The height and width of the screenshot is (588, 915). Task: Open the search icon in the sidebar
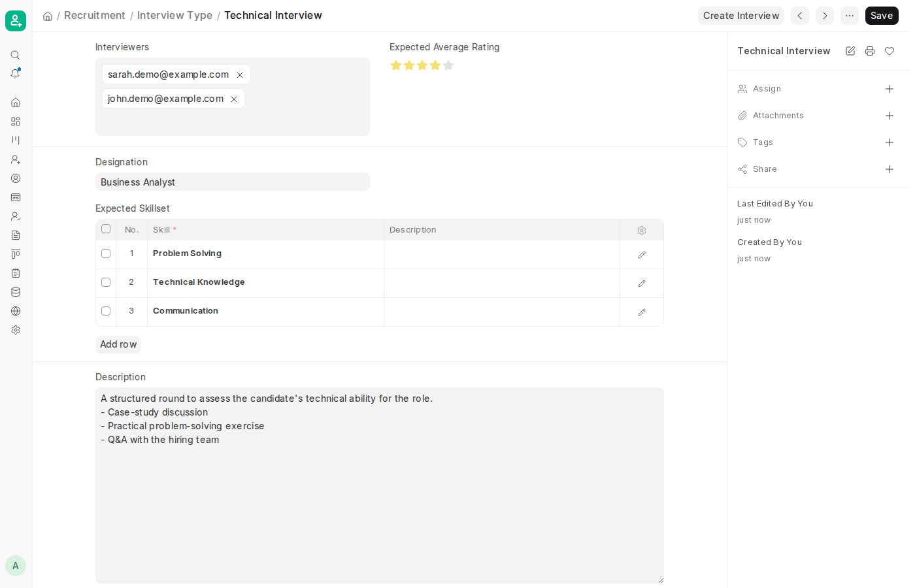15,55
